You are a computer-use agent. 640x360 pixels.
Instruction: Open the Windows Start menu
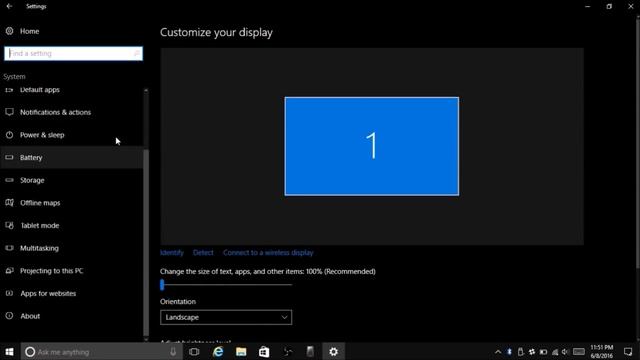9,351
